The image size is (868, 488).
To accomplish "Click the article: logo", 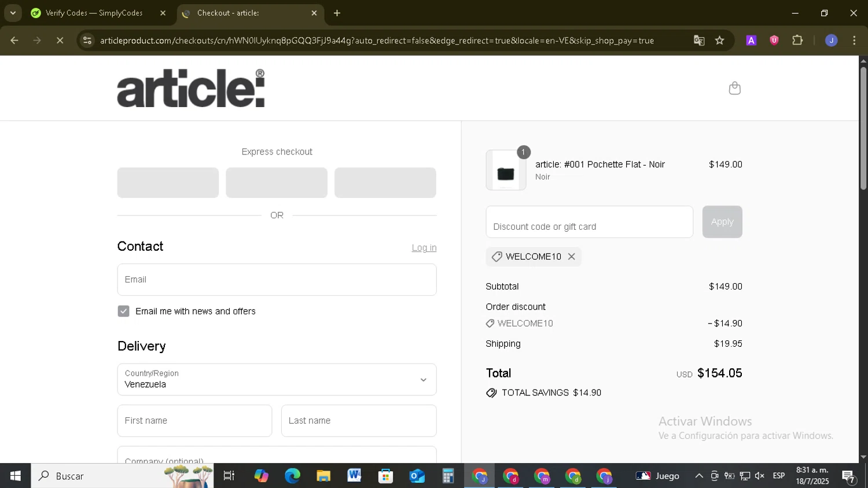I will coord(191,88).
